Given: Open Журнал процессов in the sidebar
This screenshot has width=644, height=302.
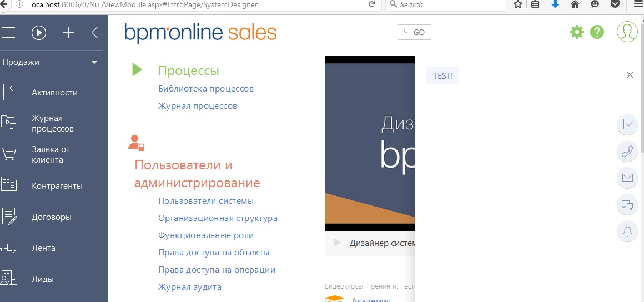Looking at the screenshot, I should 53,124.
